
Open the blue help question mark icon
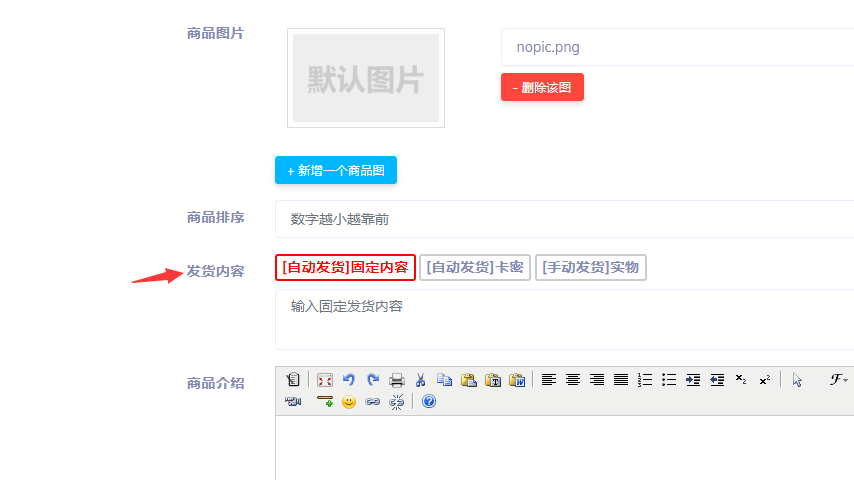[429, 402]
